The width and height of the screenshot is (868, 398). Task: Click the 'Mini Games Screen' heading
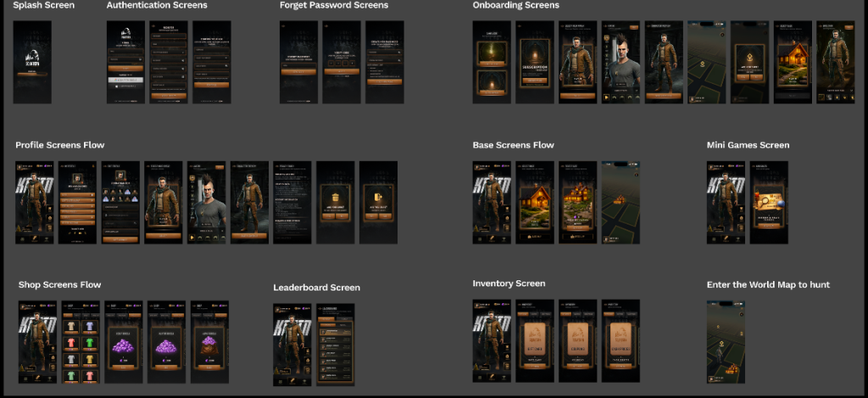pos(748,146)
